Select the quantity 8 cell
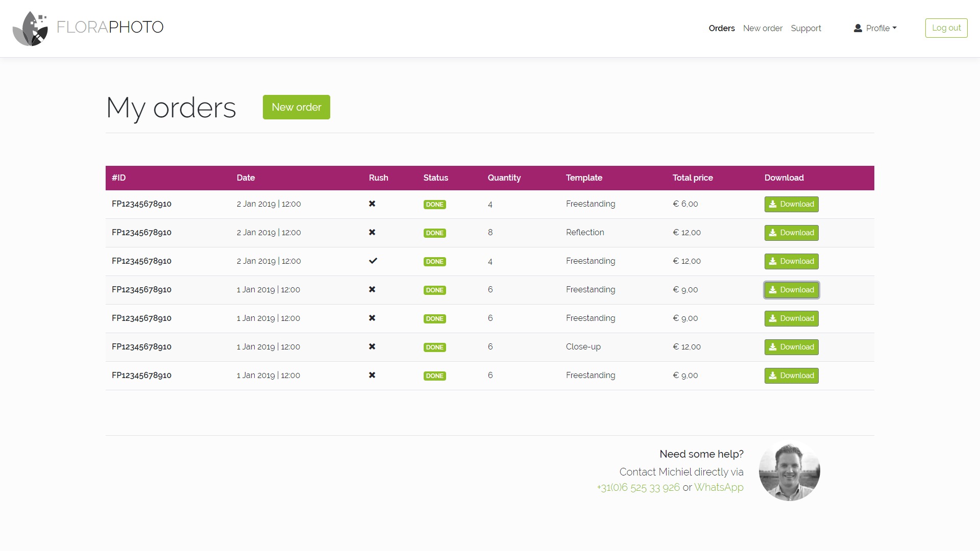Viewport: 980px width, 551px height. pyautogui.click(x=490, y=233)
